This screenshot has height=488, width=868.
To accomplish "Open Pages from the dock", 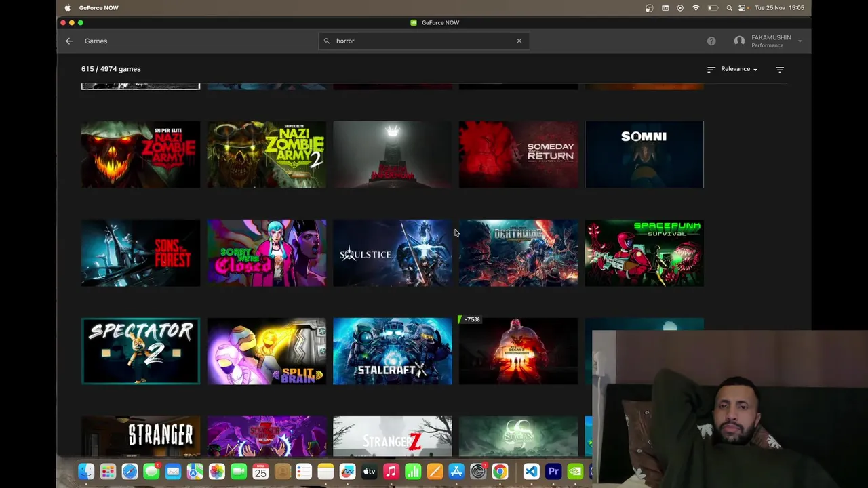I will tap(434, 472).
